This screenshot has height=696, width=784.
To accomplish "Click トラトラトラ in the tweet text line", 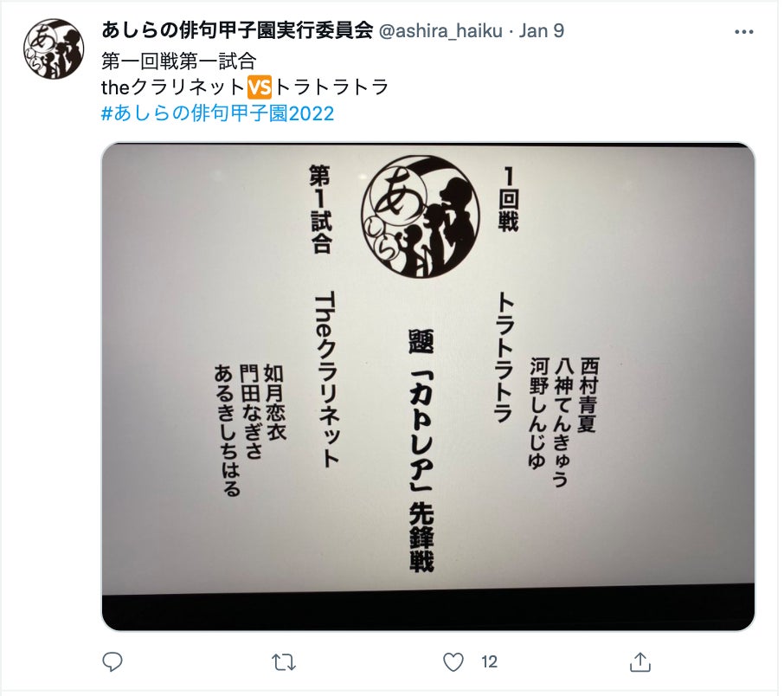I will [x=331, y=87].
